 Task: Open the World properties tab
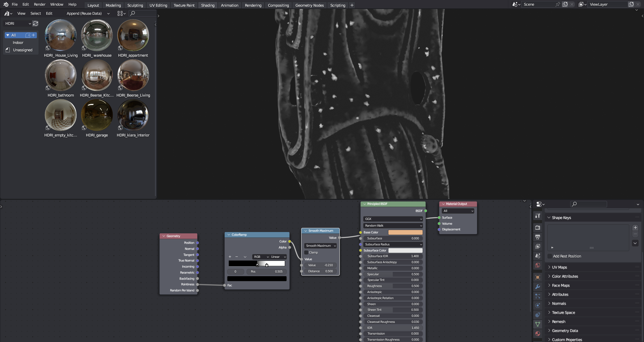(x=538, y=265)
